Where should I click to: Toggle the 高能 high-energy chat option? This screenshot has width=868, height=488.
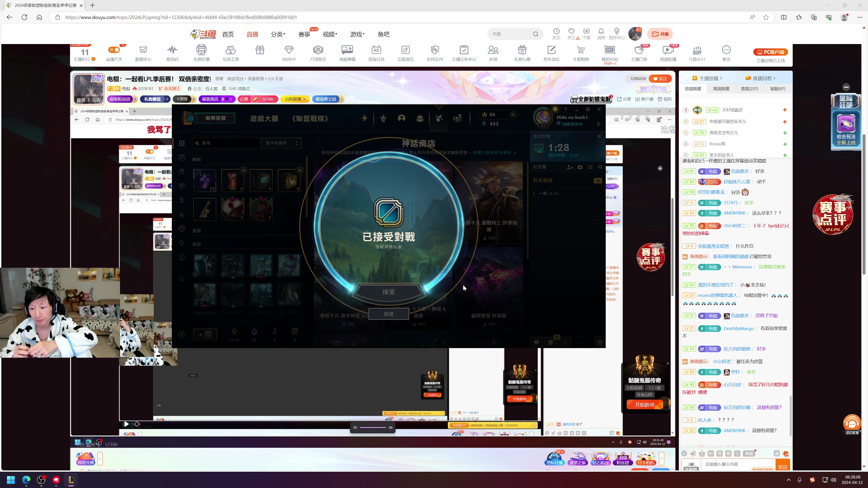[x=749, y=453]
